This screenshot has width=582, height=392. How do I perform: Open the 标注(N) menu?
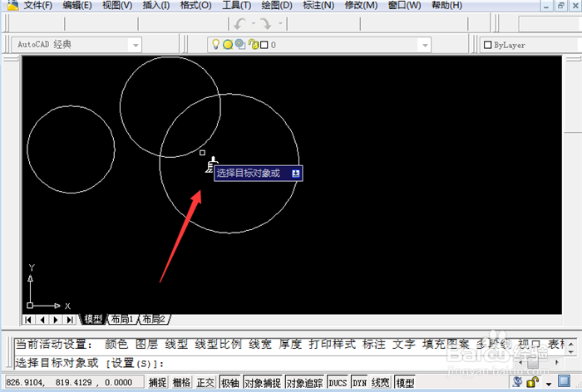[x=318, y=5]
